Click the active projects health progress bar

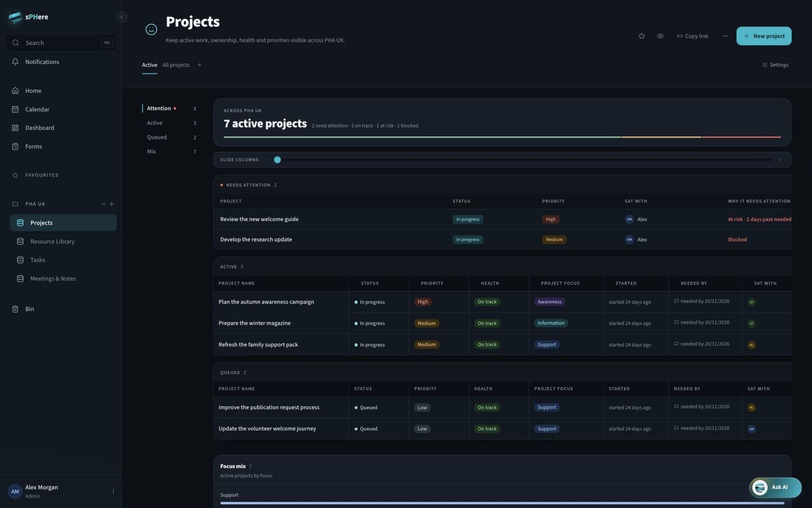pos(502,137)
